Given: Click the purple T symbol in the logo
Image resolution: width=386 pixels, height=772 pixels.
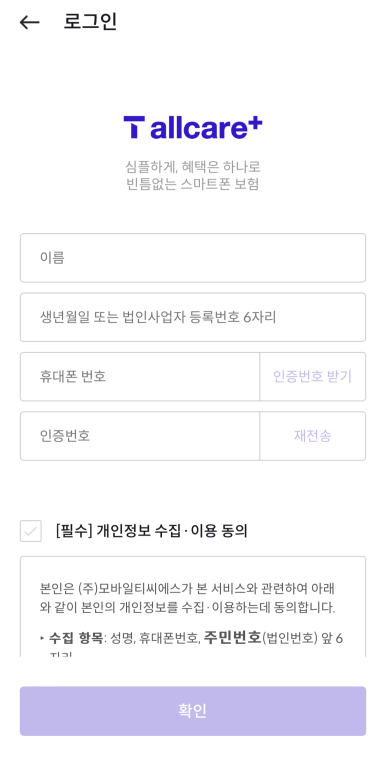Looking at the screenshot, I should [x=134, y=127].
